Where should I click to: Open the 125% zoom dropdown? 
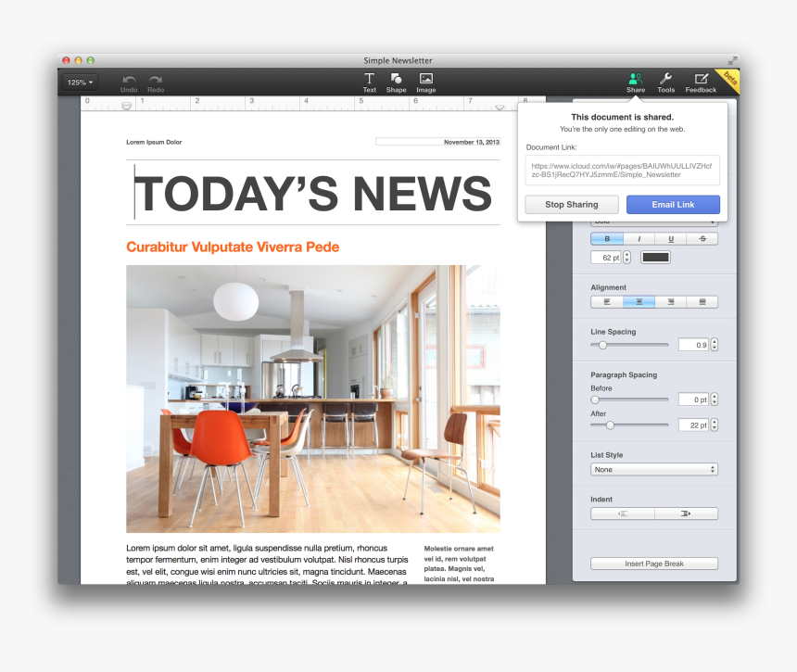[80, 82]
